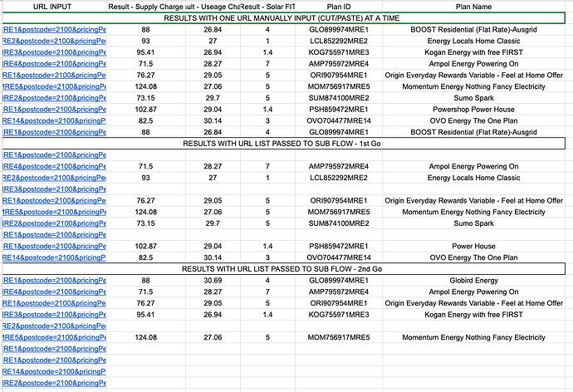Open URL link in 1st Go OVO Energy row
The height and width of the screenshot is (392, 573).
point(54,257)
